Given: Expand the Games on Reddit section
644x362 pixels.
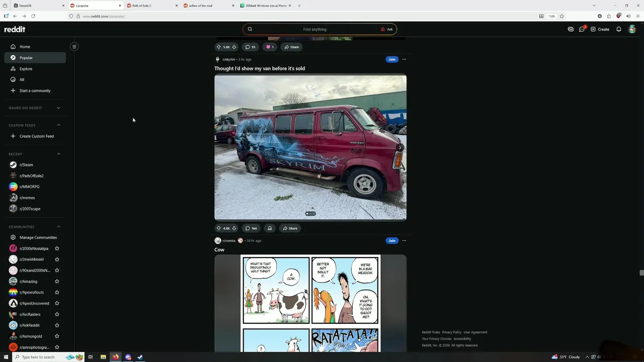Looking at the screenshot, I should tap(58, 108).
